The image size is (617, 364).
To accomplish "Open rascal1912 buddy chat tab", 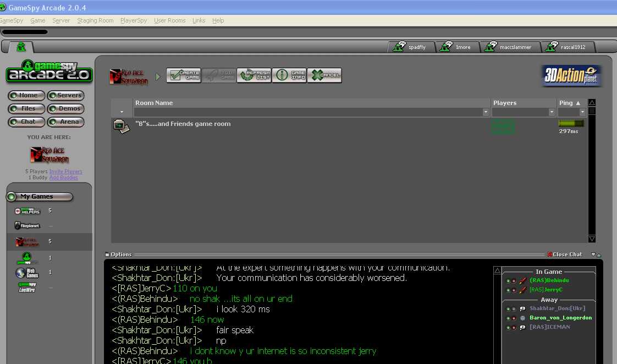I will click(568, 47).
